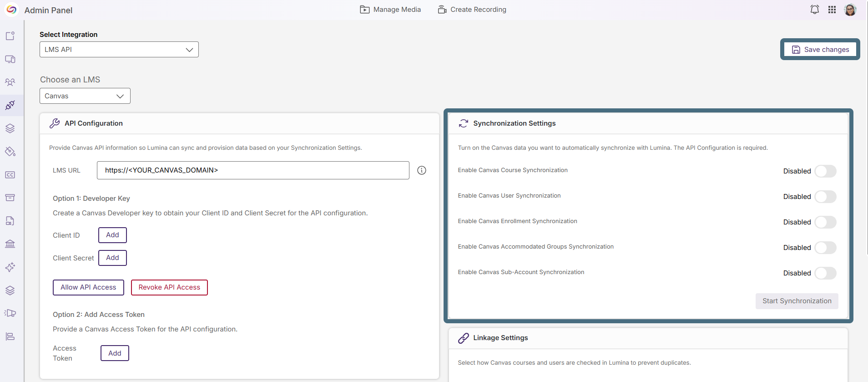Open the Select Integration LMS API dropdown
This screenshot has height=382, width=868.
tap(119, 50)
